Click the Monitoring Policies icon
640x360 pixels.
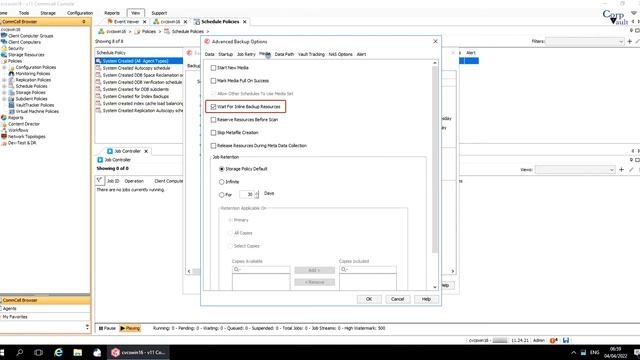pyautogui.click(x=11, y=73)
